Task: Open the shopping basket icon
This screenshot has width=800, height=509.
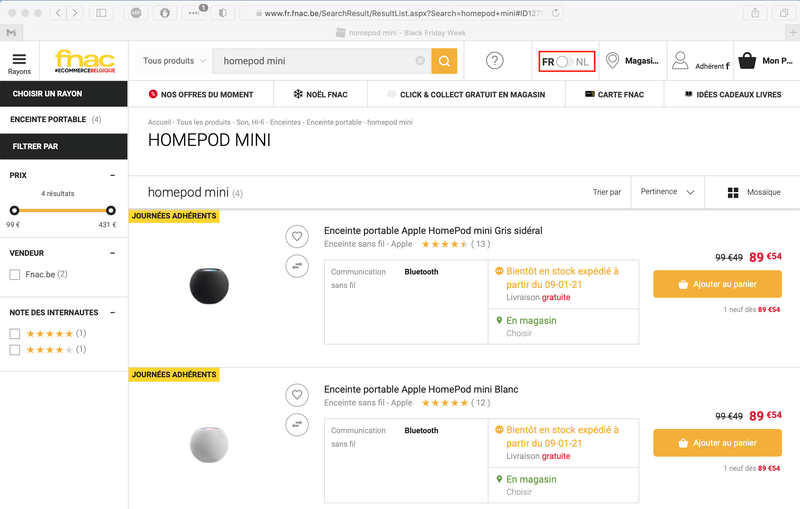Action: 747,61
